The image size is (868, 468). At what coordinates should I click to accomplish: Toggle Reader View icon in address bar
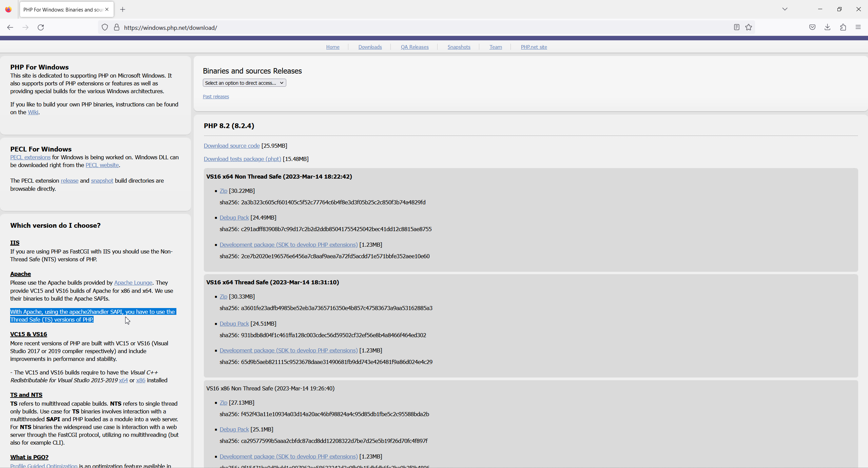coord(736,27)
